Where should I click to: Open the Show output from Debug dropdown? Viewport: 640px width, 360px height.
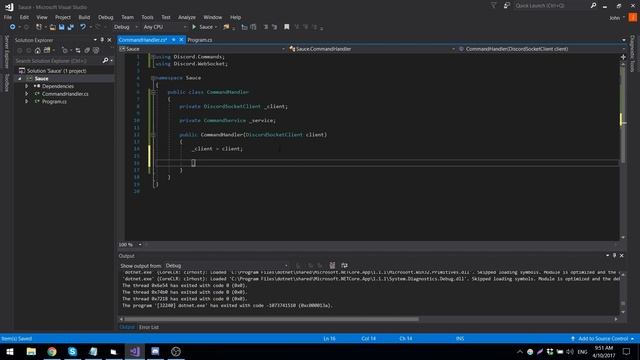click(x=226, y=266)
